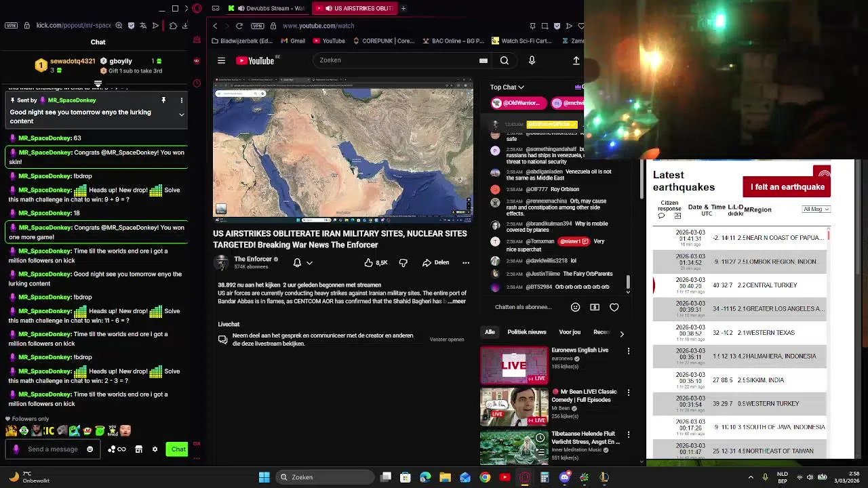Image resolution: width=868 pixels, height=488 pixels.
Task: Click the YouTube search magnifier button
Action: tap(504, 60)
